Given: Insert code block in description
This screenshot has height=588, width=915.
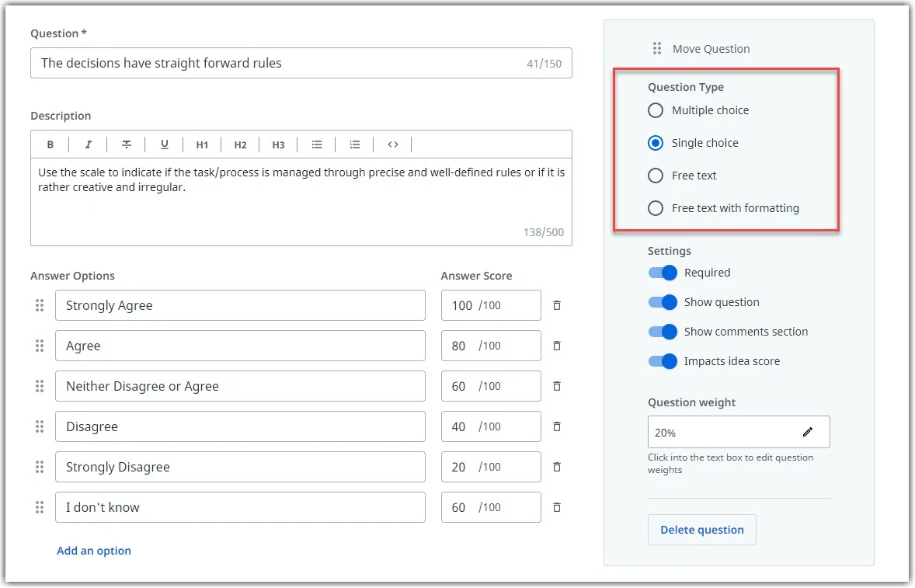Looking at the screenshot, I should pos(393,144).
